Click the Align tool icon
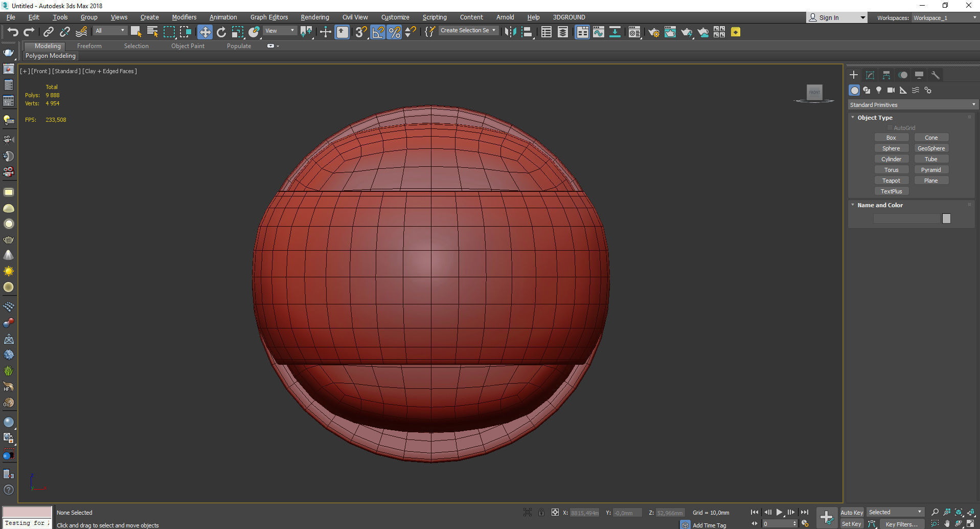980x529 pixels. (x=527, y=32)
